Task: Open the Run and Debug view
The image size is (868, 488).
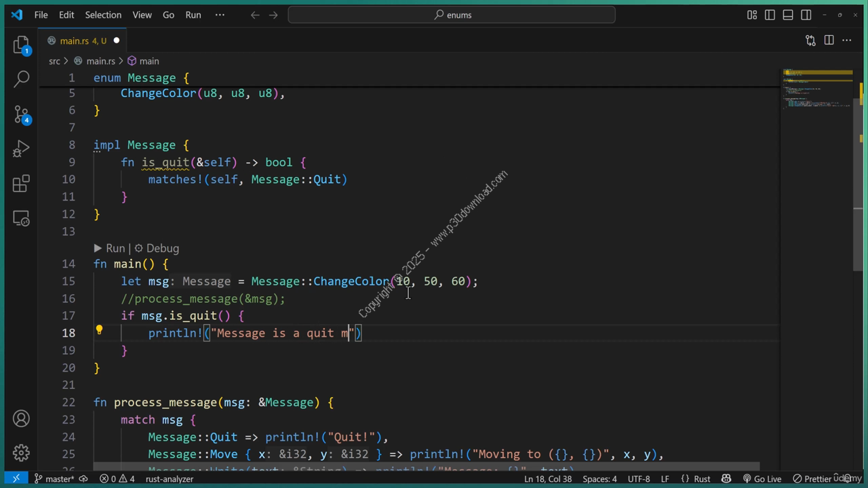Action: click(22, 148)
